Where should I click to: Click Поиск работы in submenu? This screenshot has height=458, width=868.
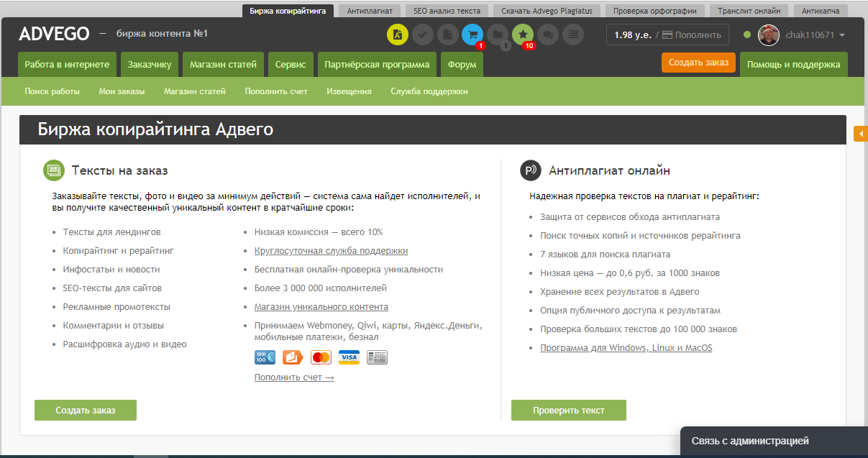(x=52, y=91)
